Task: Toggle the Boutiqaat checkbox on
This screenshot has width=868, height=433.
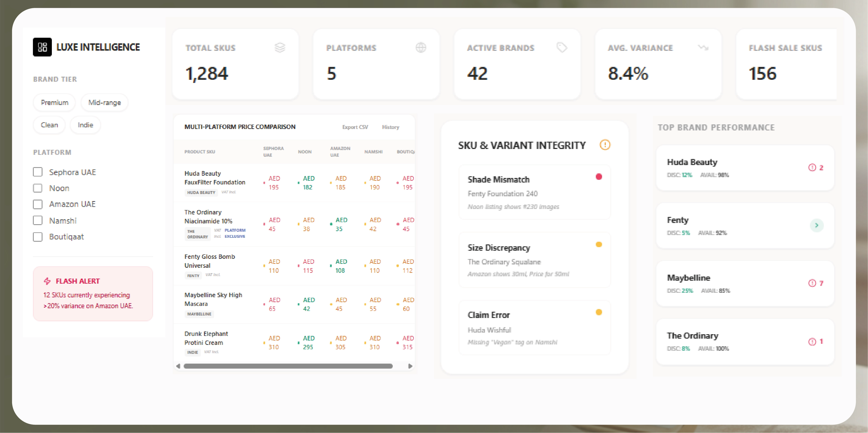Action: (38, 237)
